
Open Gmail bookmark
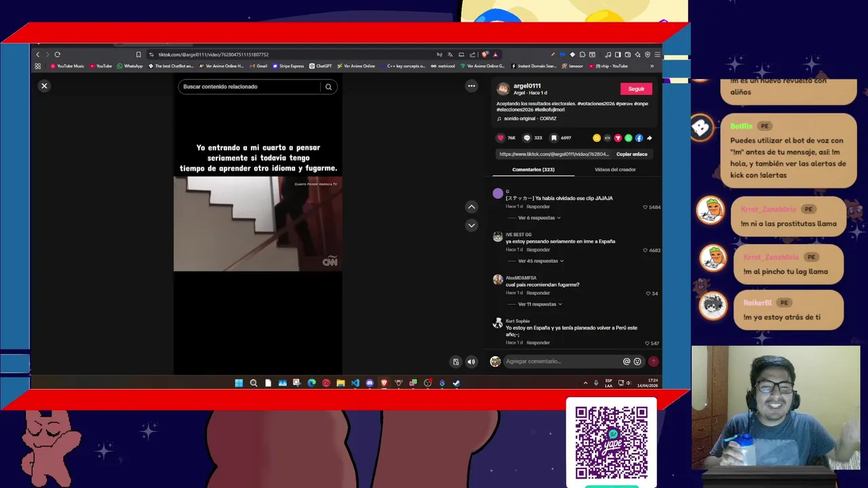pyautogui.click(x=258, y=66)
